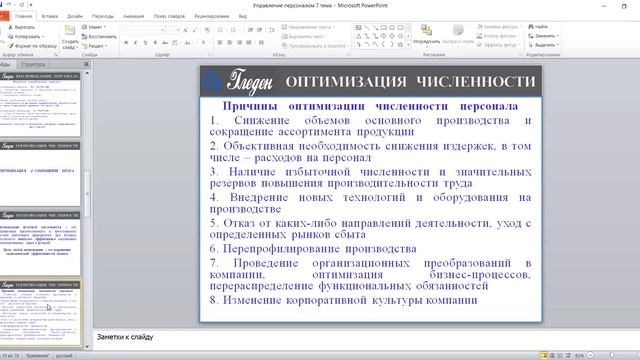640x360 pixels.
Task: Click the Копировать button
Action: click(26, 36)
